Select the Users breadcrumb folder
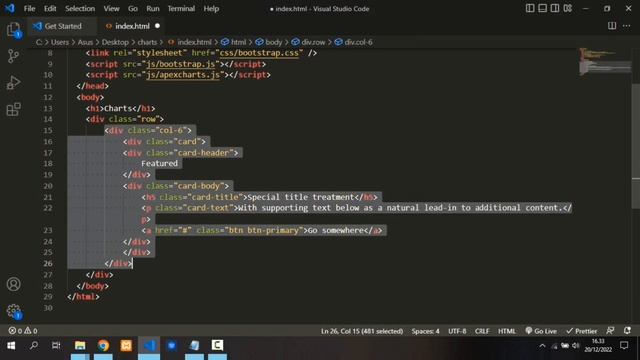640x360 pixels. 60,42
